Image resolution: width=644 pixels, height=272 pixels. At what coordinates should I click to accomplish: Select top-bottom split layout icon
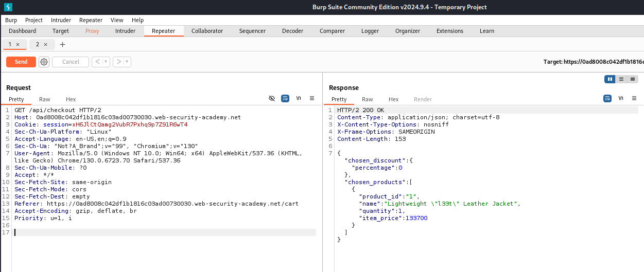621,79
